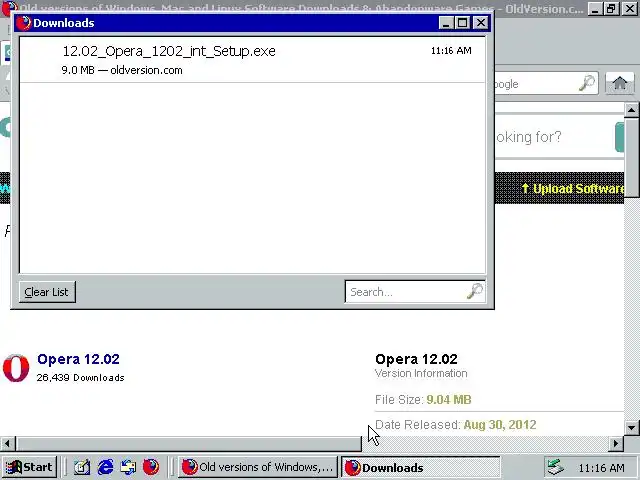Viewport: 640px width, 480px height.
Task: Switch to Old versions of Windows taskbar button
Action: pos(258,467)
